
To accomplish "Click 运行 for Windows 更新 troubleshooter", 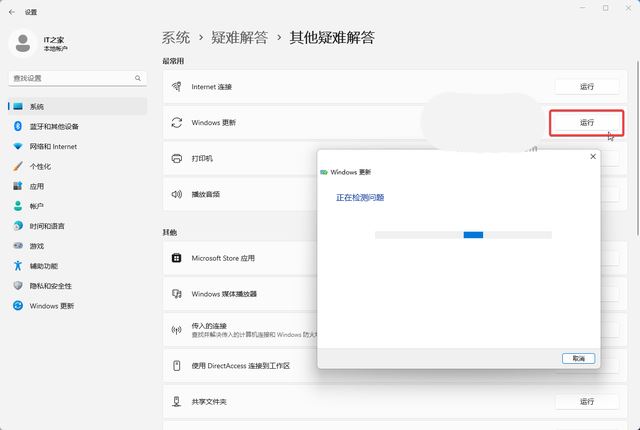I will click(x=587, y=122).
